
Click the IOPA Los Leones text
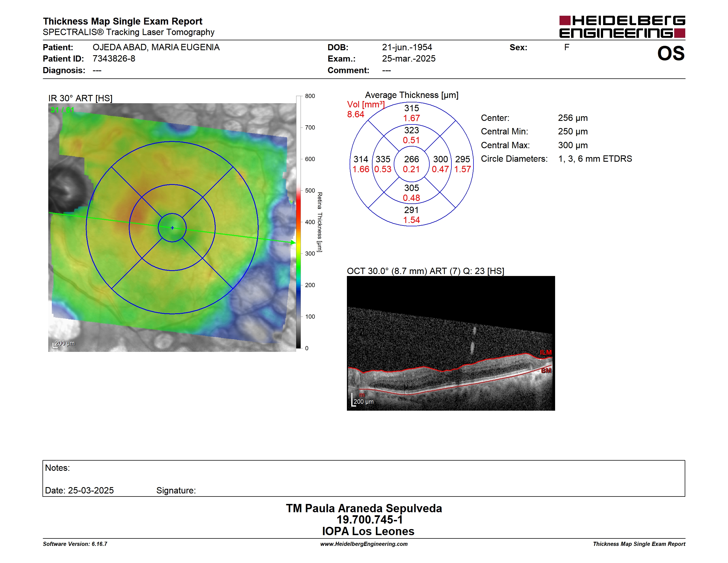[368, 531]
